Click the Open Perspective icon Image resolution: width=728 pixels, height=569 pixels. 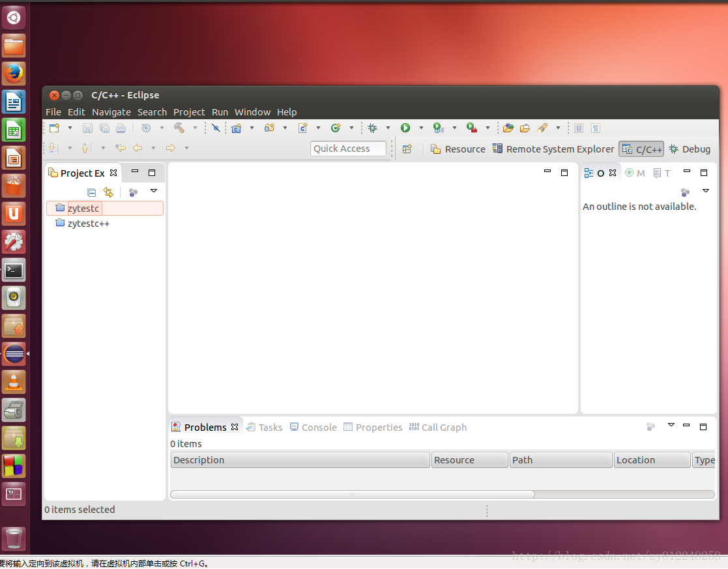tap(407, 149)
